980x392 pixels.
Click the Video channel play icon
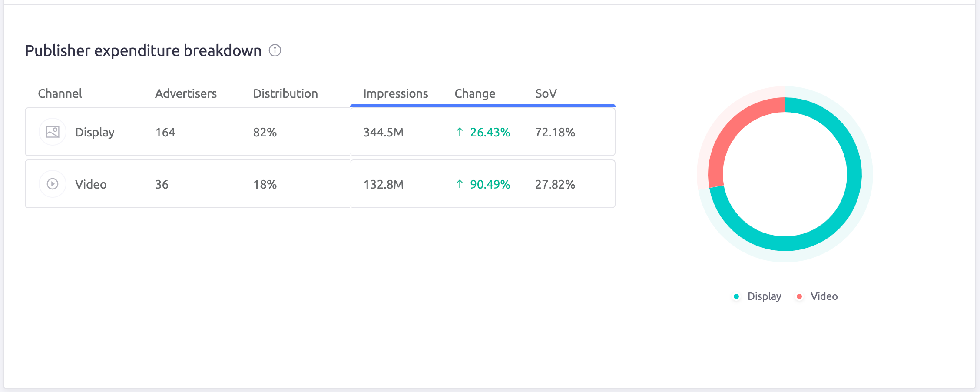[53, 184]
